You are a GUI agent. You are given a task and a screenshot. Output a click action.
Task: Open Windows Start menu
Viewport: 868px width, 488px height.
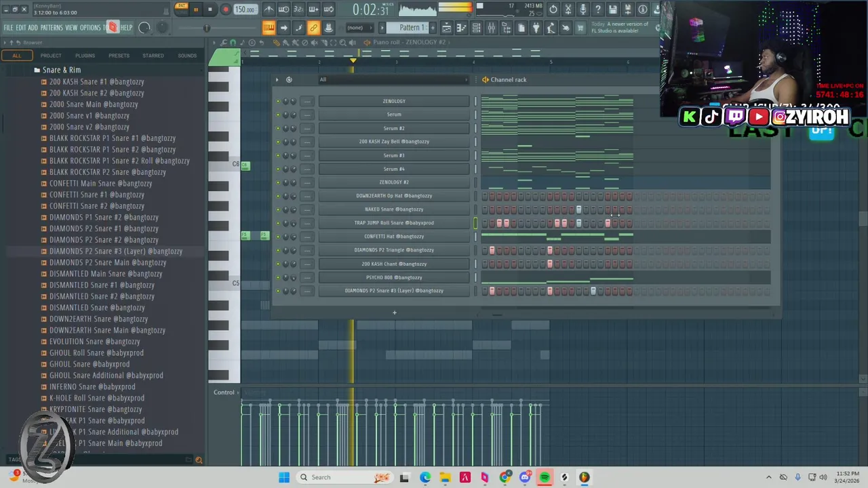[x=284, y=477]
